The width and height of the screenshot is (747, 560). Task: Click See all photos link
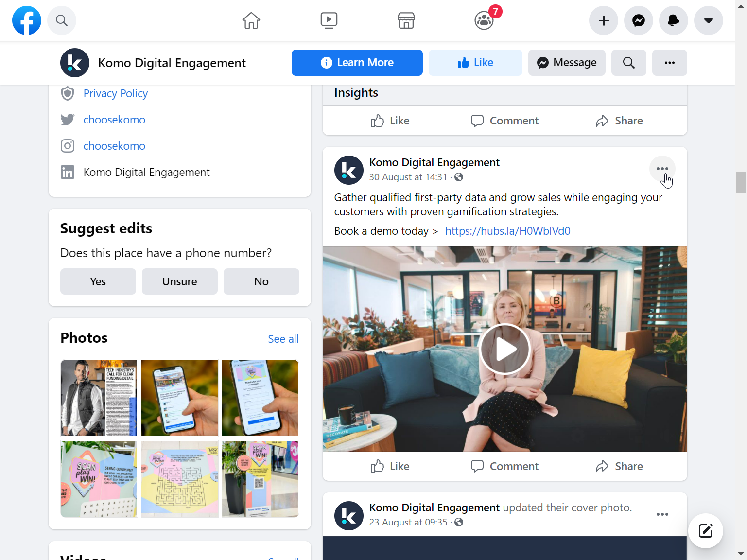click(283, 339)
